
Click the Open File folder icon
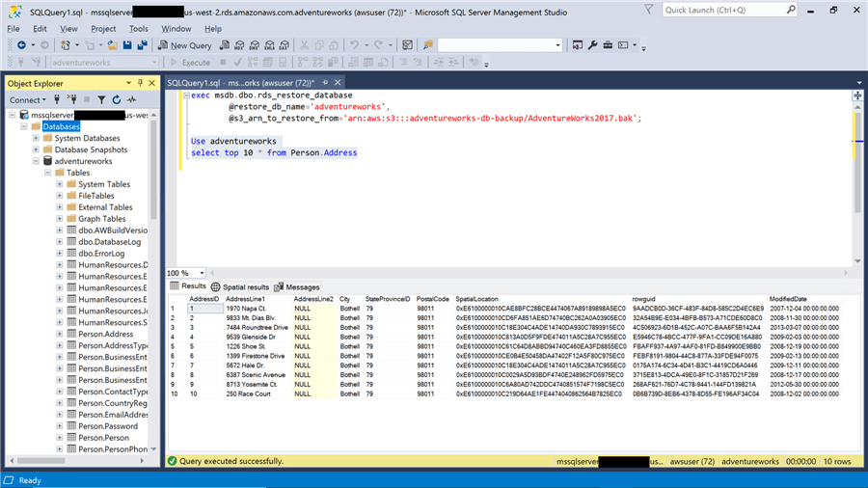(113, 45)
